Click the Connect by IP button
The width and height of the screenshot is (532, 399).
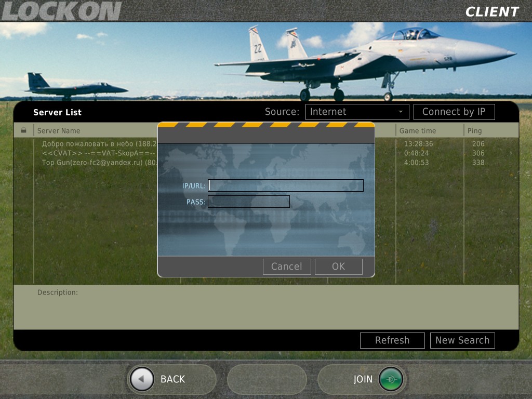pos(454,112)
